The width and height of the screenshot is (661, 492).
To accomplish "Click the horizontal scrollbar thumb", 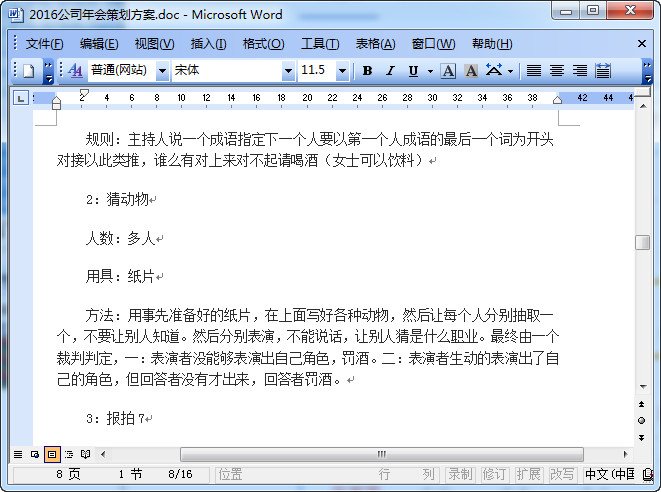I will pyautogui.click(x=382, y=454).
